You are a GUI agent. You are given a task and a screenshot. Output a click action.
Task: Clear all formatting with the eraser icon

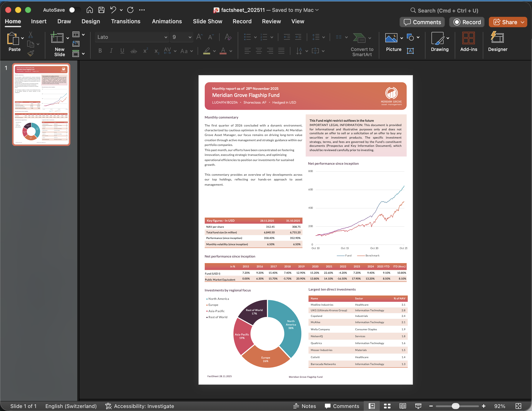tap(228, 37)
